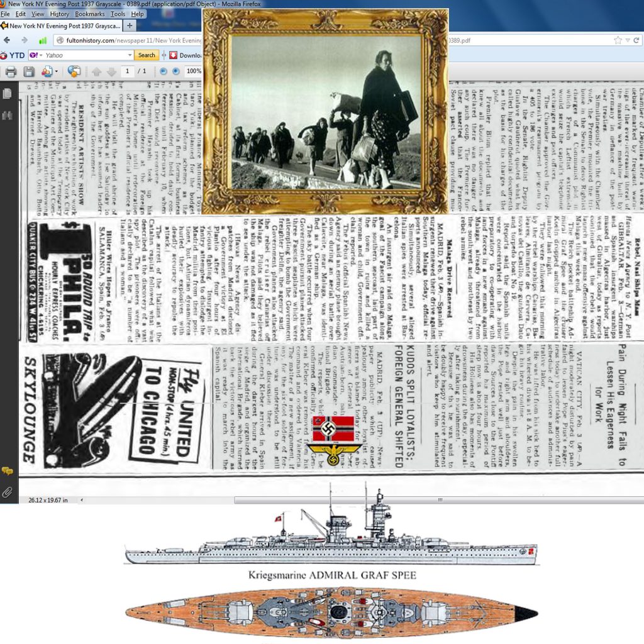Expand the share icon dropdown arrow
The width and height of the screenshot is (644, 644).
[x=56, y=72]
